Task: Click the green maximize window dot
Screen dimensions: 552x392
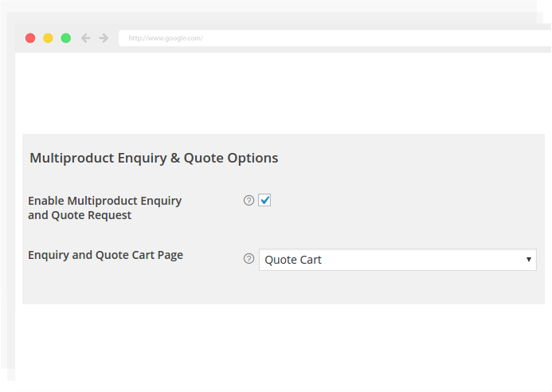Action: [66, 38]
